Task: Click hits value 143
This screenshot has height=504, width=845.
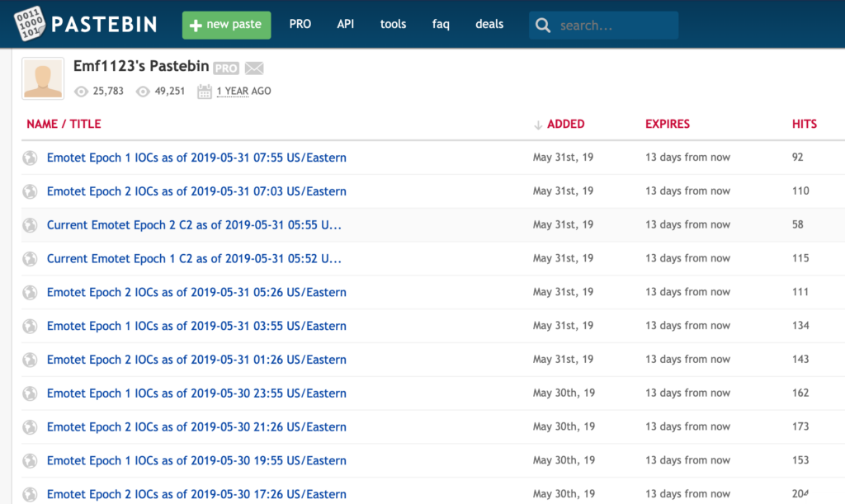Action: pyautogui.click(x=800, y=359)
